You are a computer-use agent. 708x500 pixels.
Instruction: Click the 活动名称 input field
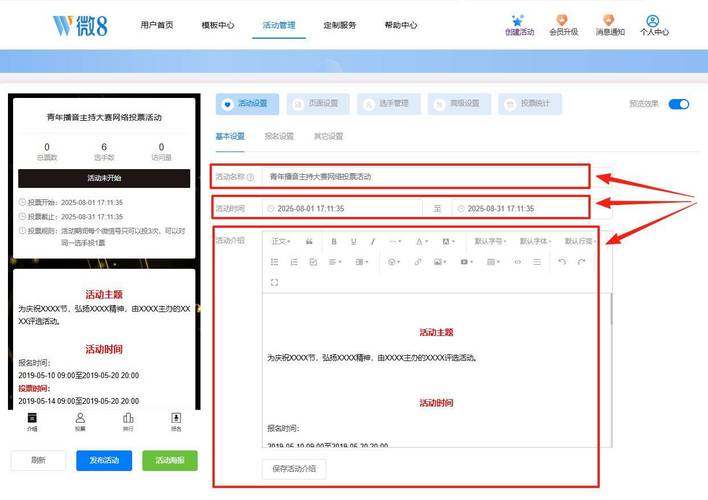click(x=425, y=176)
